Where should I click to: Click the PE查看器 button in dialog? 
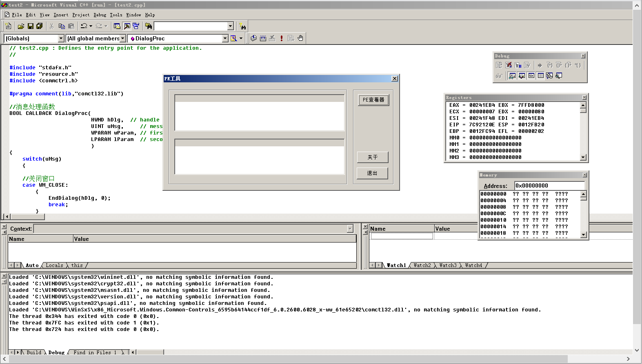pos(373,100)
